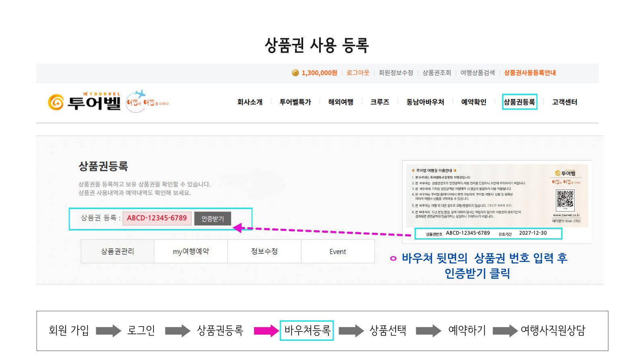
Task: Click the voucher number input field
Action: click(x=157, y=218)
